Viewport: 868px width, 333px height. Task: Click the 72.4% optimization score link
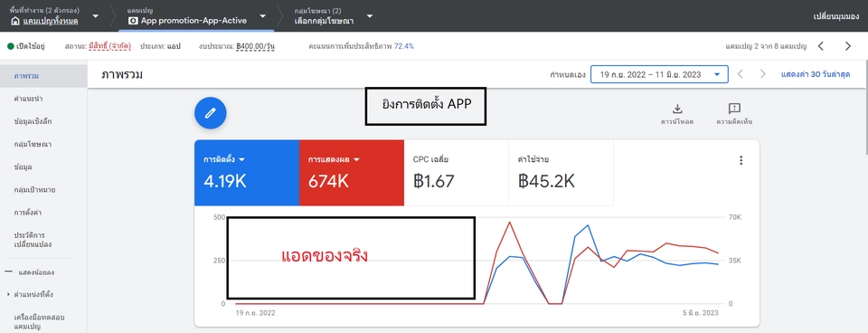(x=403, y=46)
